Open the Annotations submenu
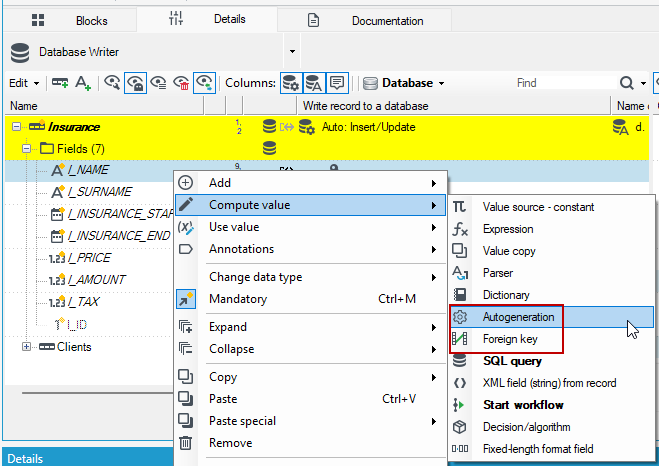The image size is (659, 466). click(x=310, y=249)
